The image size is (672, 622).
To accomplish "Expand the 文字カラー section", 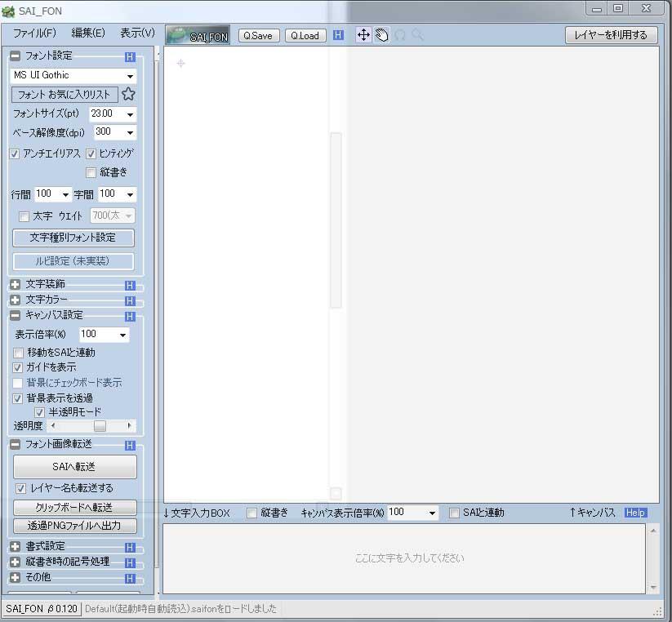I will (15, 300).
